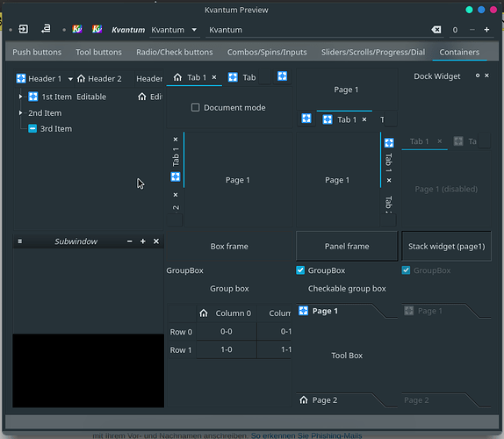Image resolution: width=504 pixels, height=439 pixels.
Task: Select the Row 0 table header
Action: 182,332
